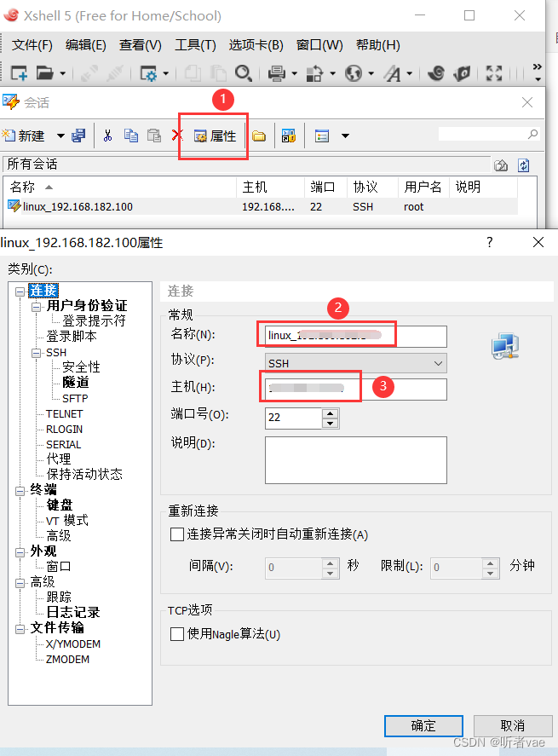
Task: Click the session properties gear icon in toolbar
Action: (x=148, y=73)
